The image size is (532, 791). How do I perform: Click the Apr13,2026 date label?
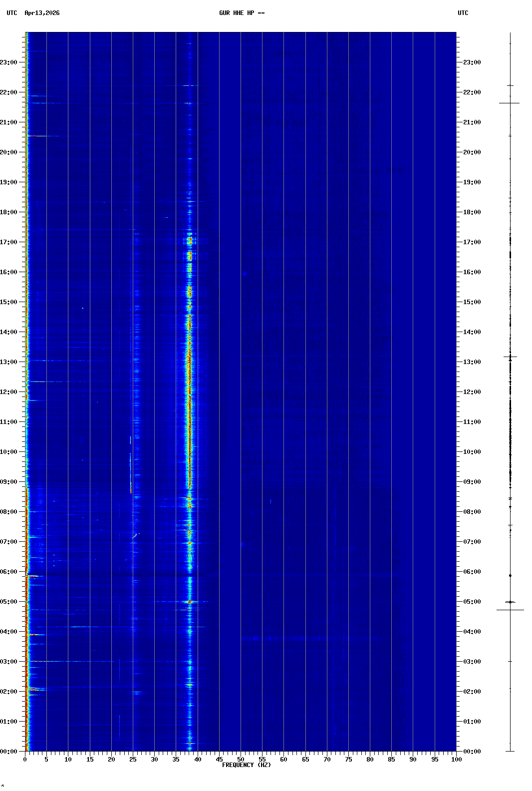click(42, 13)
